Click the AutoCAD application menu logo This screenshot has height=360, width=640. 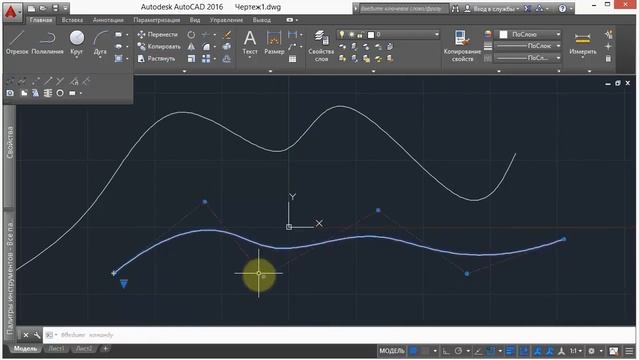pos(11,11)
